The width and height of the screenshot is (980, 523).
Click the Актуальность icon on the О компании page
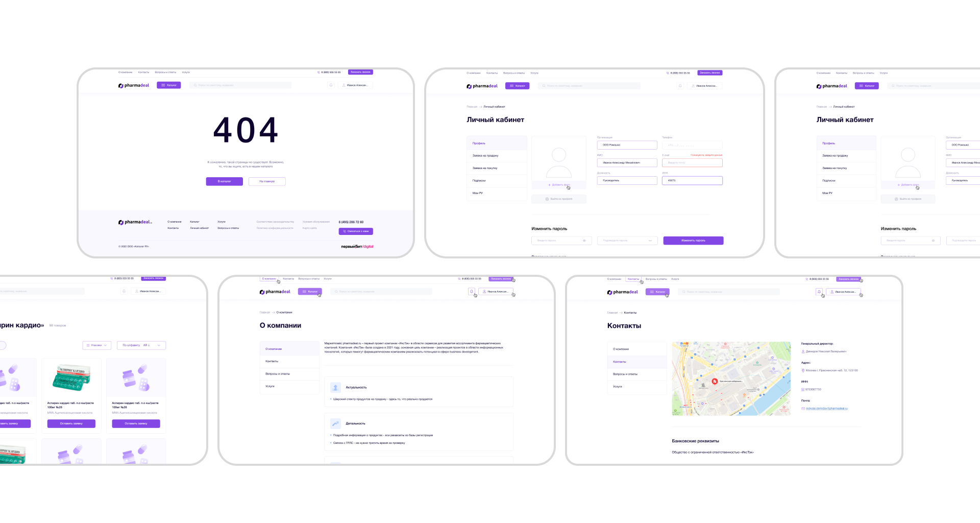click(x=335, y=388)
